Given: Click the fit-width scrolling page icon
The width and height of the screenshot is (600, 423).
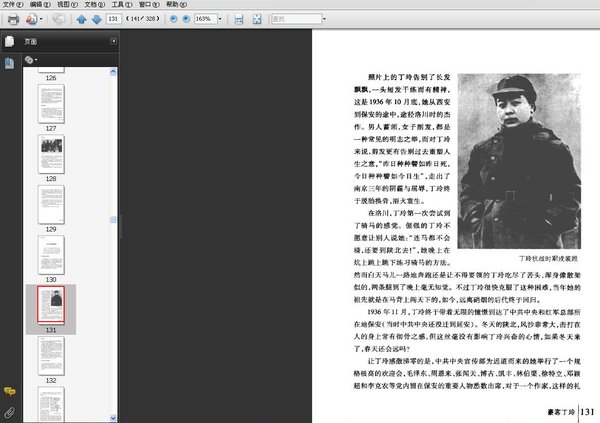Looking at the screenshot, I should coord(238,19).
